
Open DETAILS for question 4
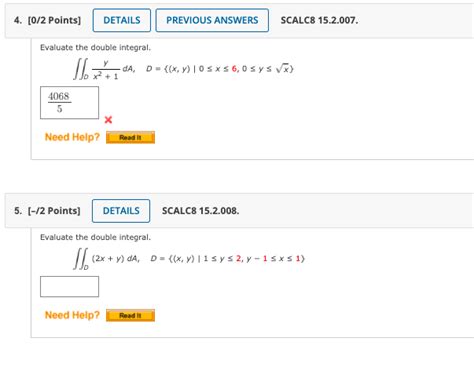pos(122,20)
